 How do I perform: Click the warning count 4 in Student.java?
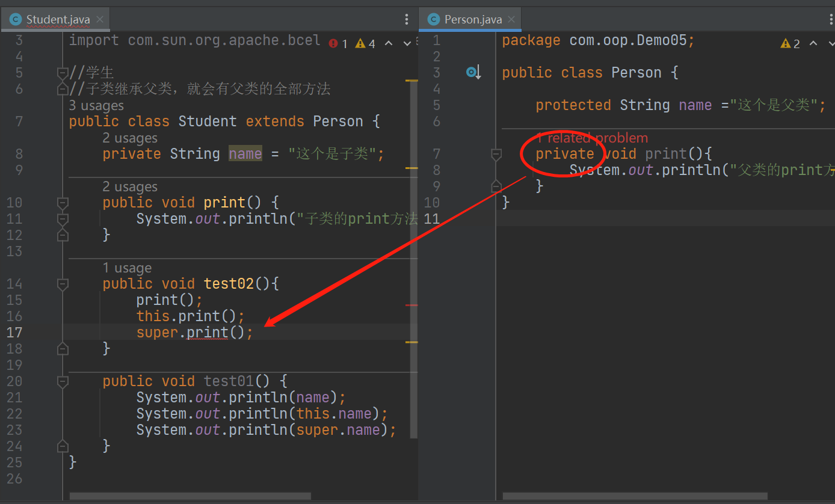pos(365,43)
